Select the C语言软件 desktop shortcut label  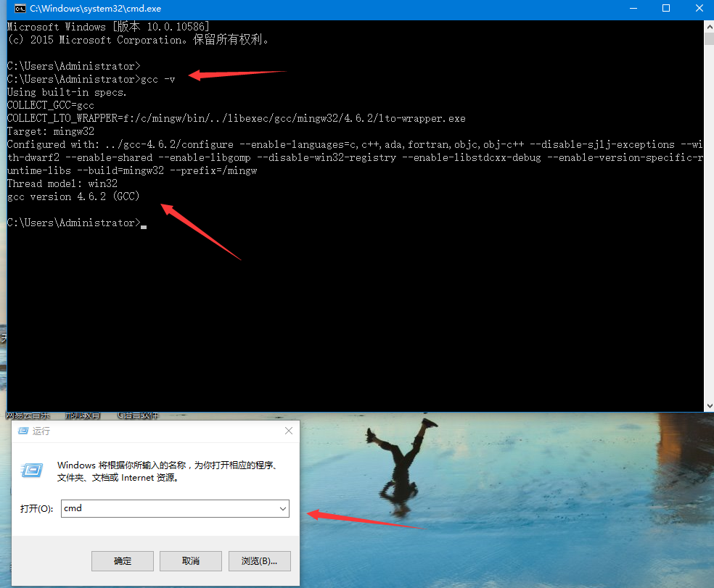138,415
